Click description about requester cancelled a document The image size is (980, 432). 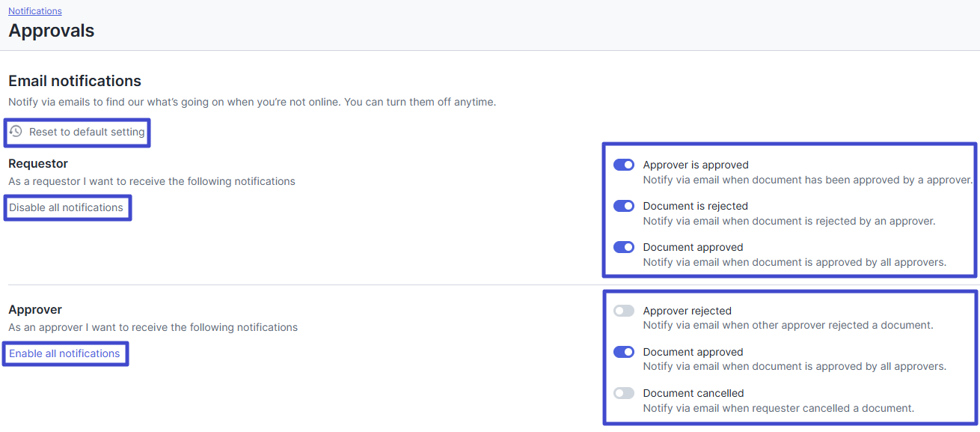(x=779, y=408)
